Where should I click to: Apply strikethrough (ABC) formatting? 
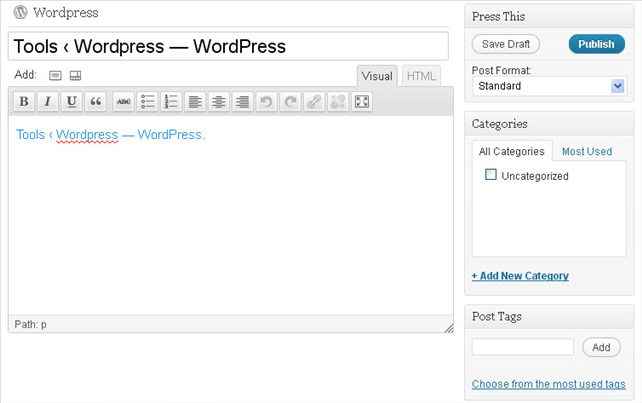point(123,101)
